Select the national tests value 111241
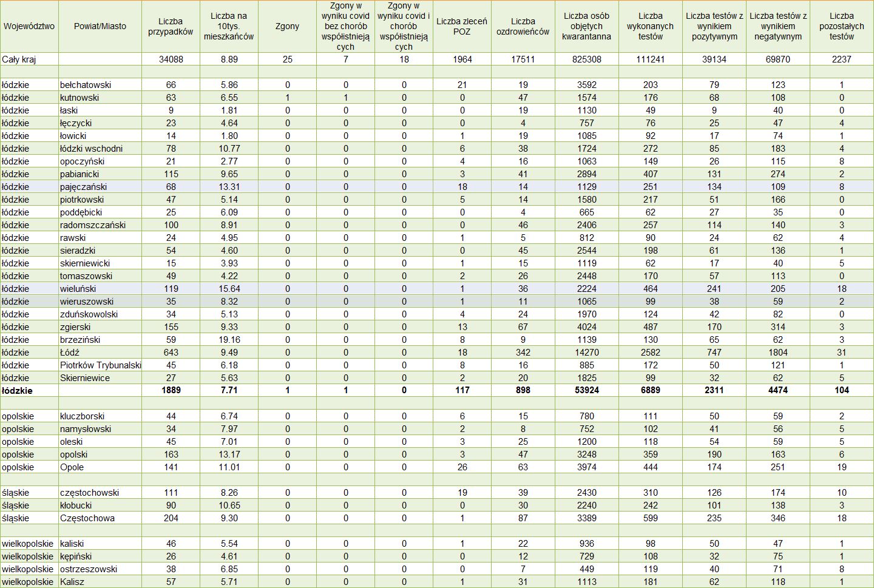 pos(651,59)
